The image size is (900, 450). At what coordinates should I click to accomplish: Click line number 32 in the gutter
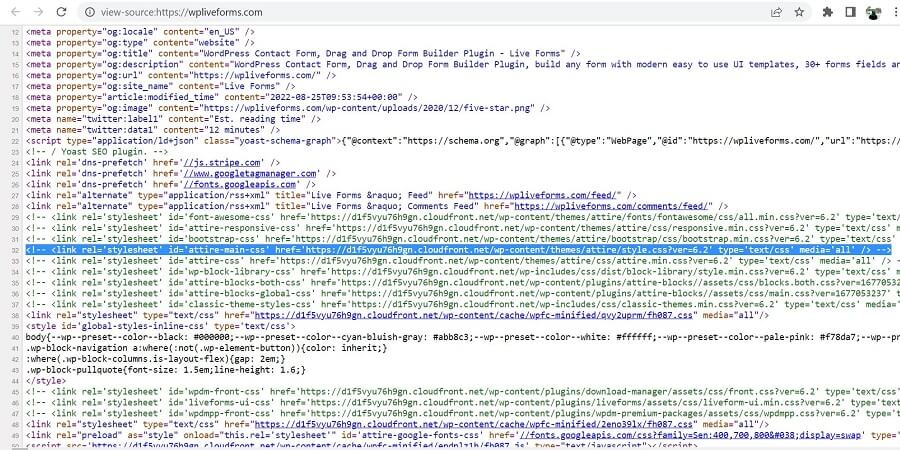tap(15, 250)
